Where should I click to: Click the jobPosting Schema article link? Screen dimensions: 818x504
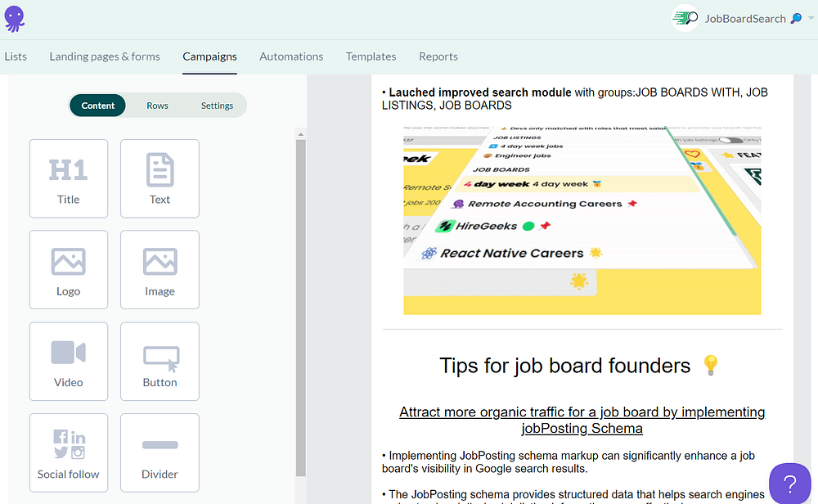pos(582,420)
